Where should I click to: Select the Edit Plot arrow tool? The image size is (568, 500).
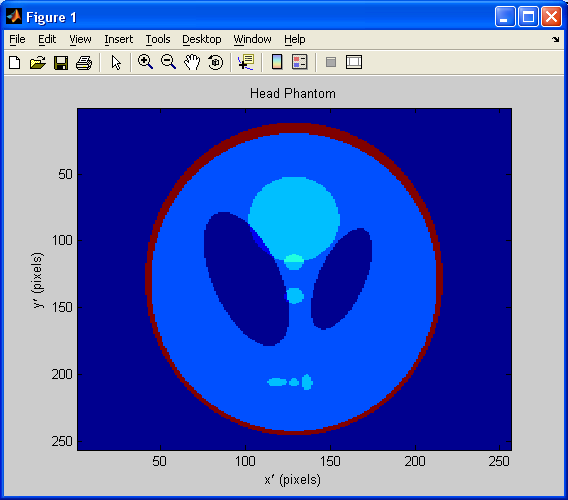click(116, 63)
